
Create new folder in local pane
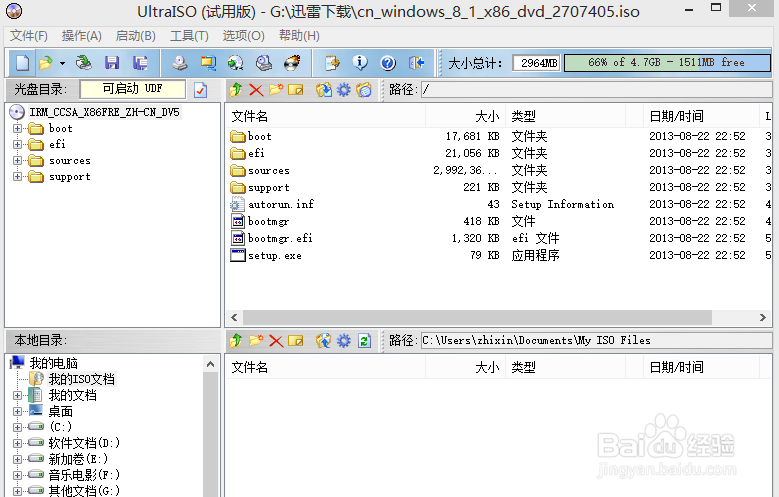pos(256,340)
